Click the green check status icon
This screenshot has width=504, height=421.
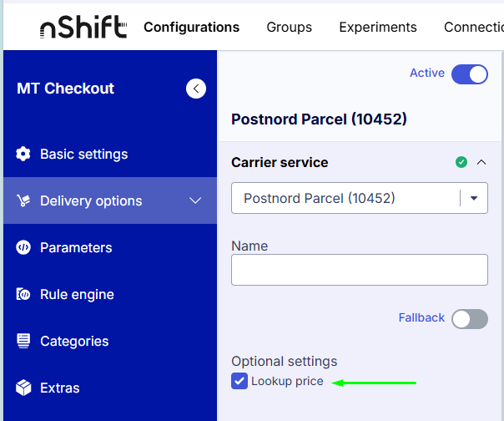point(461,162)
